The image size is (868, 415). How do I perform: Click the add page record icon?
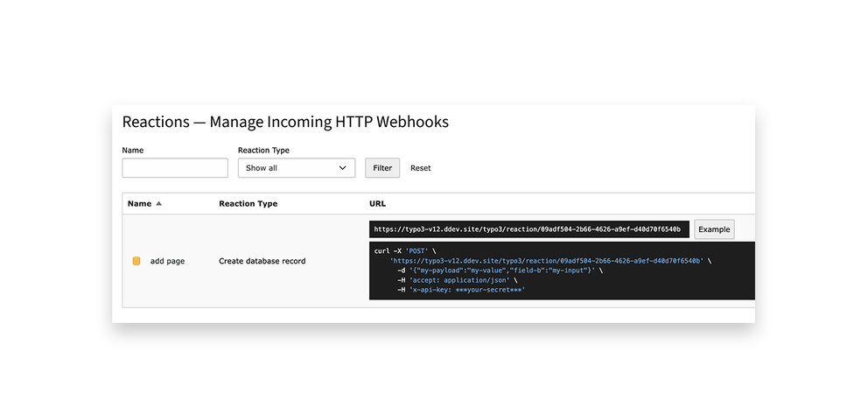[136, 261]
